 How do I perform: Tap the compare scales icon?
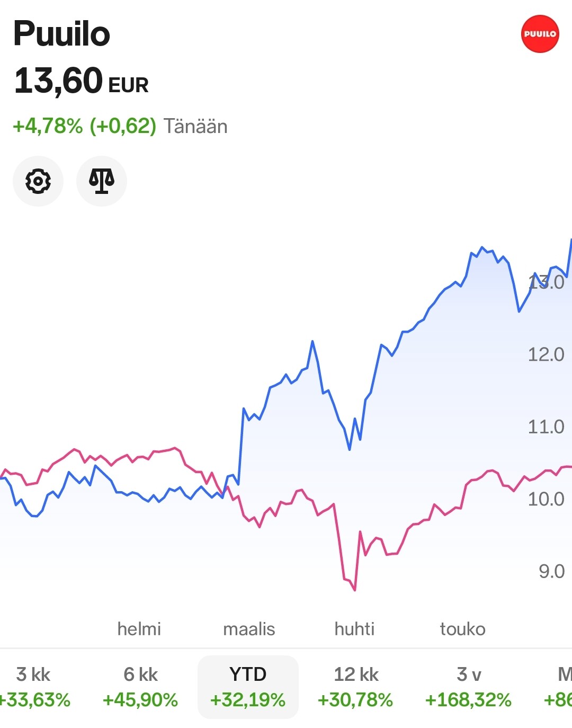[x=102, y=181]
